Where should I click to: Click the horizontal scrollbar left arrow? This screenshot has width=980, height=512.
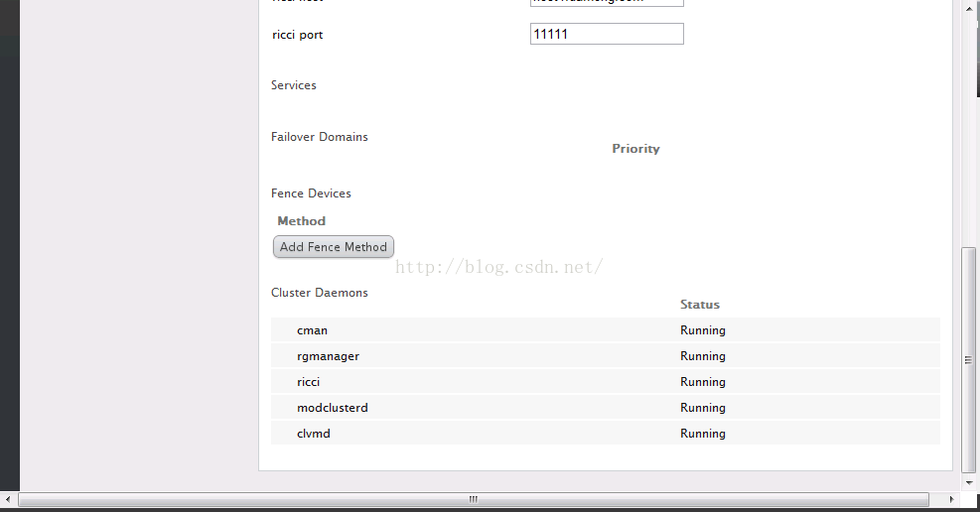coord(8,499)
